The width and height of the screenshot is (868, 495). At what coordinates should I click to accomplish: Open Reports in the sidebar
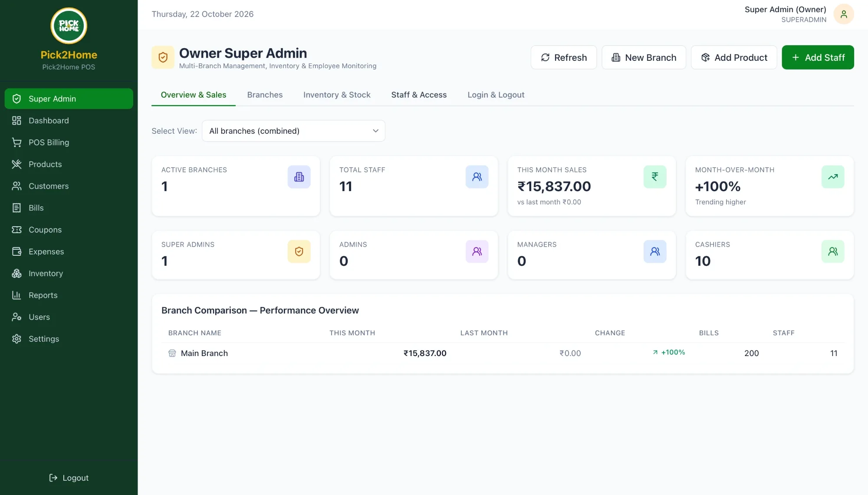click(x=69, y=295)
